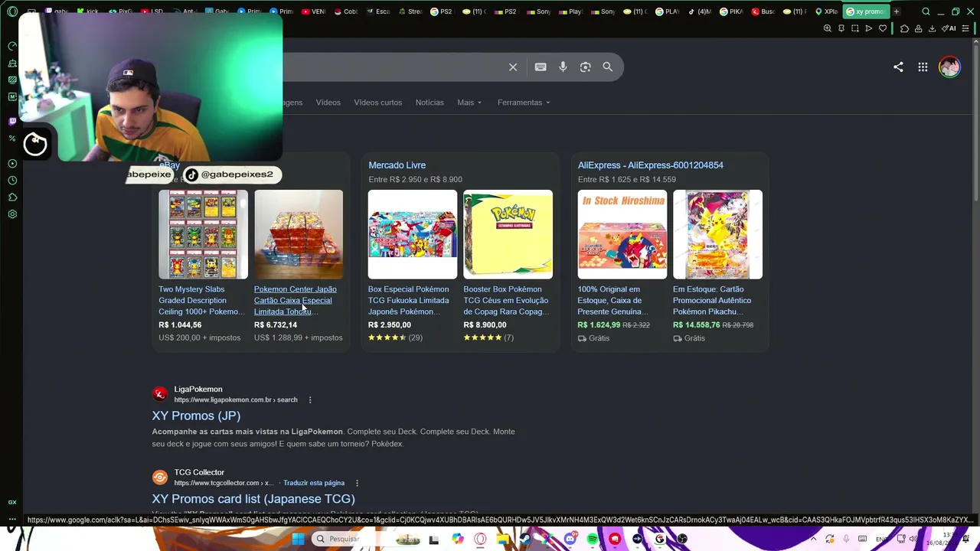Open the Mercado Livre store header
The width and height of the screenshot is (980, 551).
(x=397, y=165)
